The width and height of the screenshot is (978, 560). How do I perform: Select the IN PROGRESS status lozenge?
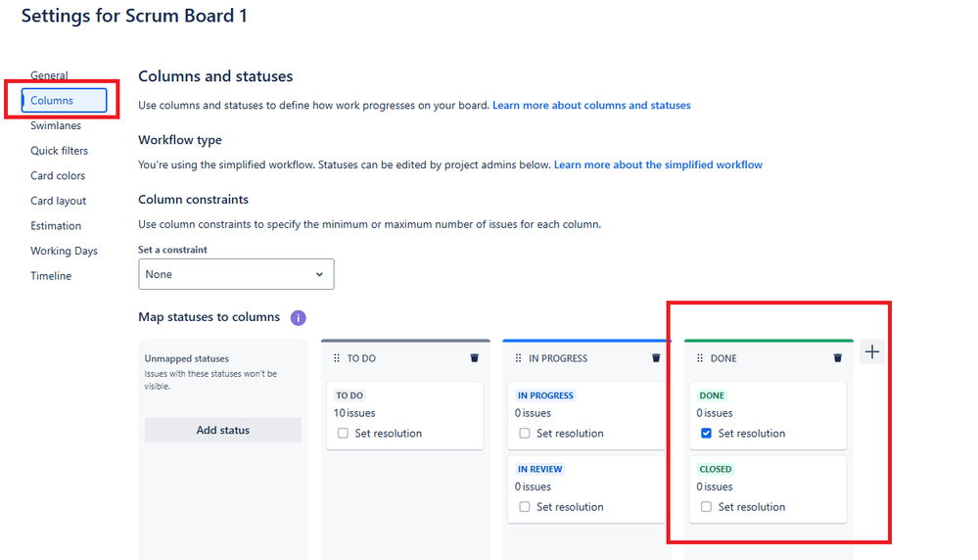(x=545, y=396)
